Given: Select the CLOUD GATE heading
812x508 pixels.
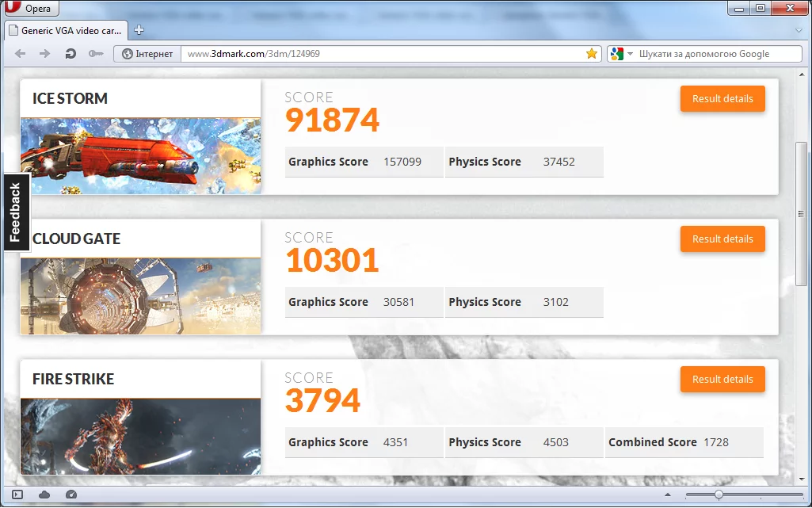Looking at the screenshot, I should (77, 239).
